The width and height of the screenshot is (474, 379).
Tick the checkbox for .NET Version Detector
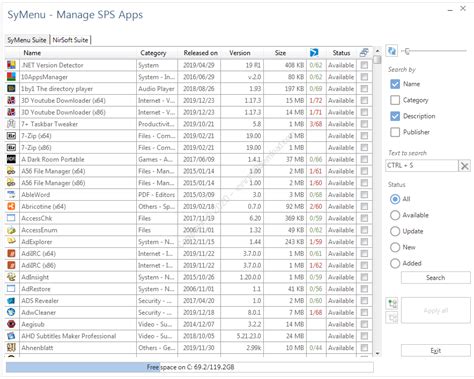pos(364,65)
